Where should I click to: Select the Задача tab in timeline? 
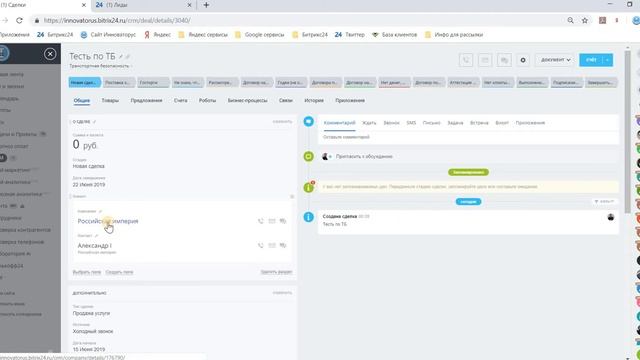tap(455, 123)
